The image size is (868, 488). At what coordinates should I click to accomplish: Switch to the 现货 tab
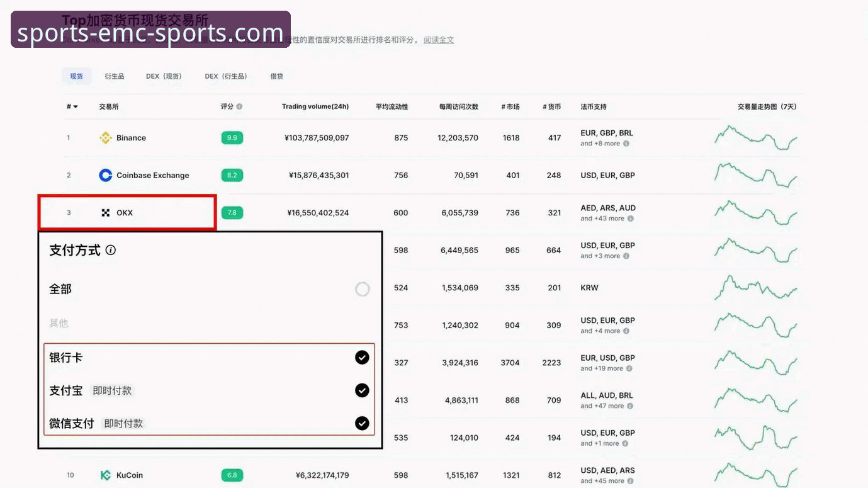coord(77,76)
